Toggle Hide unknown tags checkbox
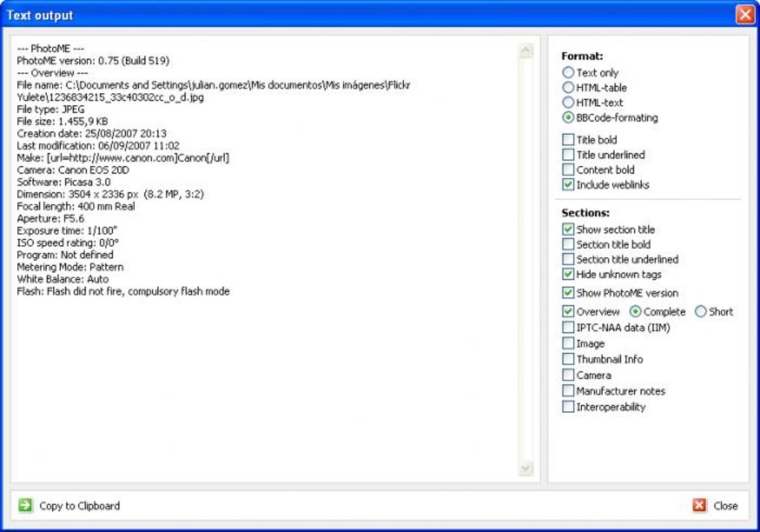 [568, 274]
